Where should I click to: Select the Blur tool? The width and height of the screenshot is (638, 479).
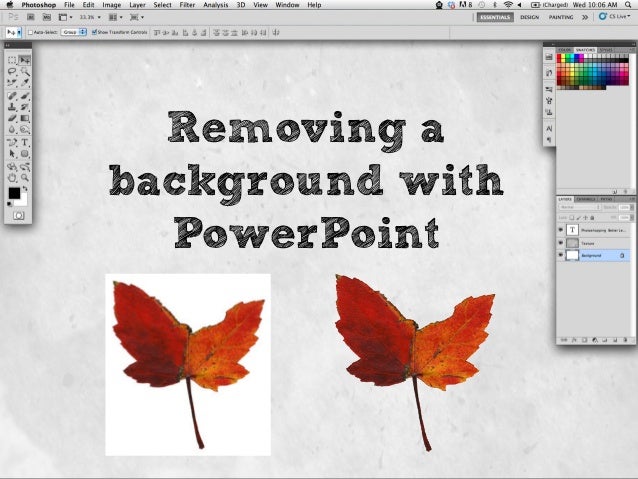[12, 129]
